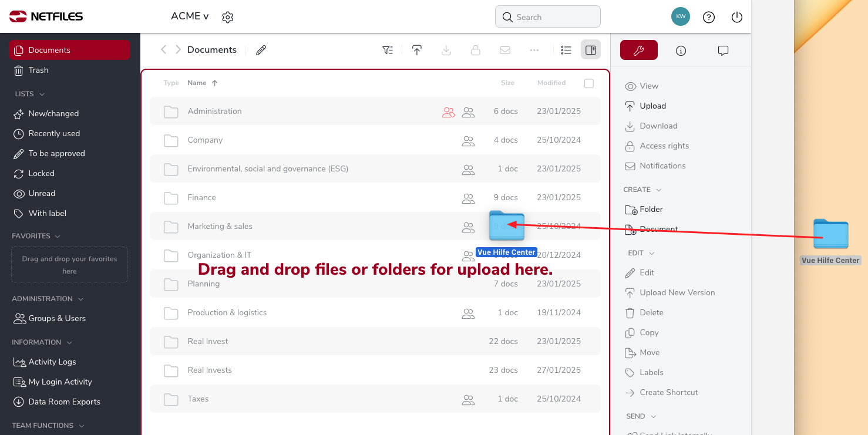The image size is (868, 435).
Task: Open the three-dots more options icon
Action: (x=534, y=50)
